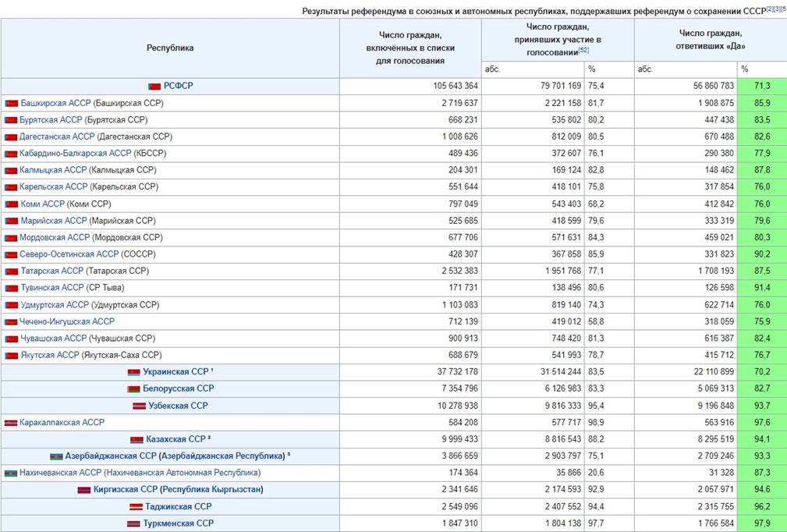Click the Белорусская ССР flag icon

(134, 388)
